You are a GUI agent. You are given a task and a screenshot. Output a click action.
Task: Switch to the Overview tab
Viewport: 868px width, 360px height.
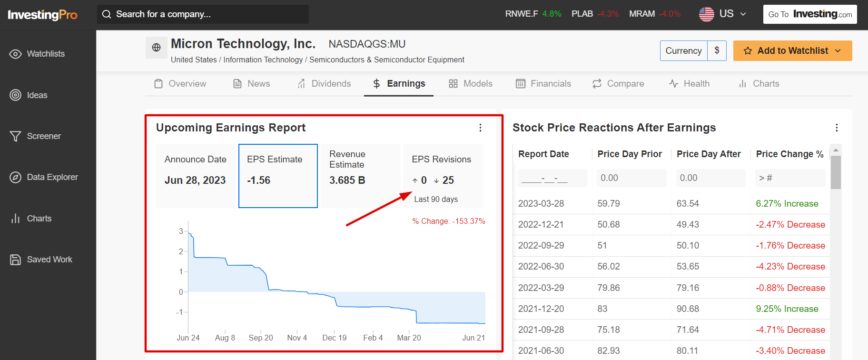click(x=180, y=84)
